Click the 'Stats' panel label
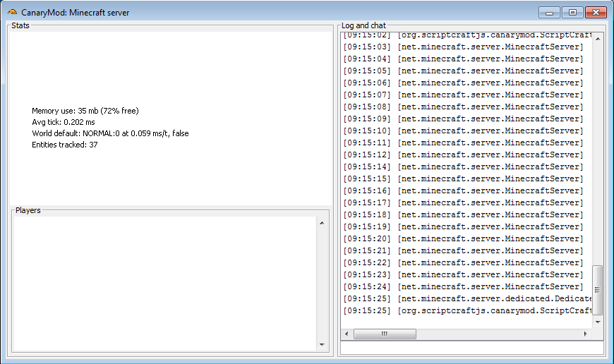The width and height of the screenshot is (614, 364). pyautogui.click(x=20, y=25)
